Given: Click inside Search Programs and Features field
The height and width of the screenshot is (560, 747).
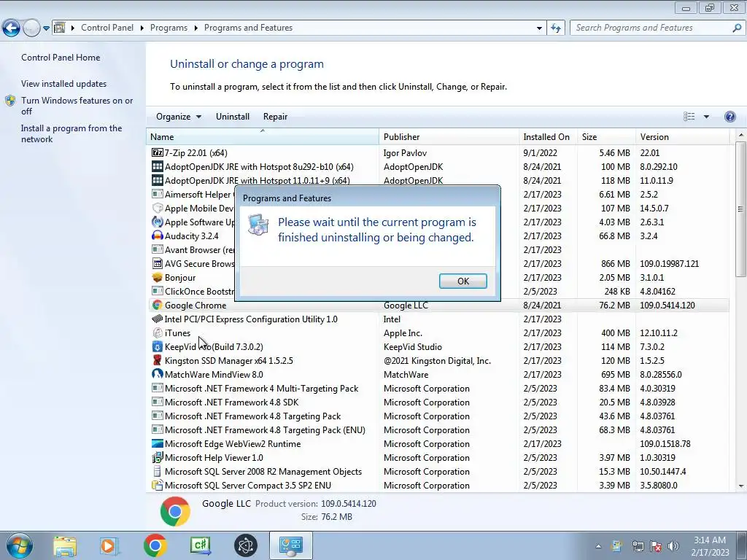Looking at the screenshot, I should coord(650,28).
